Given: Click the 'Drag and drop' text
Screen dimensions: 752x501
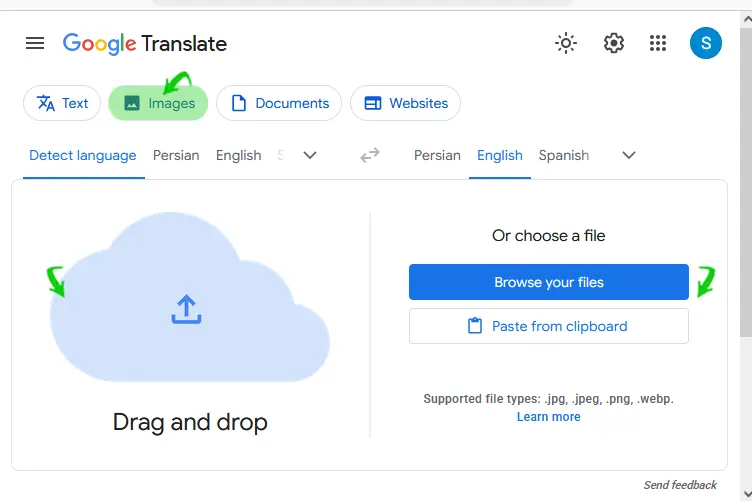Looking at the screenshot, I should [x=190, y=423].
